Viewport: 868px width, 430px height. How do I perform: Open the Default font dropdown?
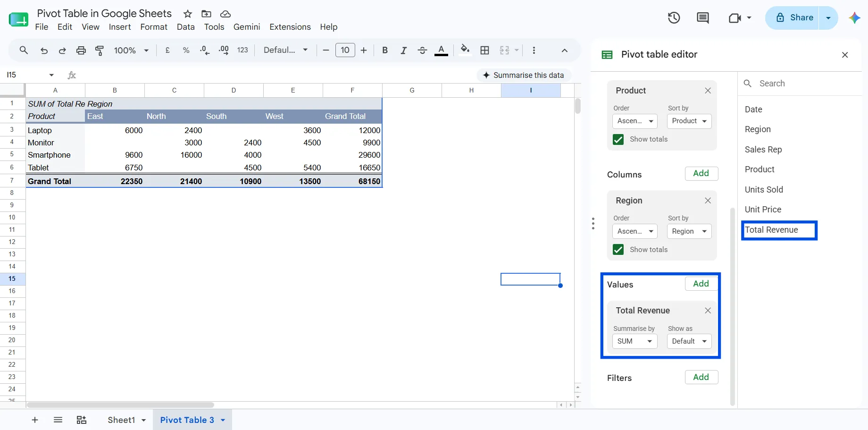click(286, 50)
